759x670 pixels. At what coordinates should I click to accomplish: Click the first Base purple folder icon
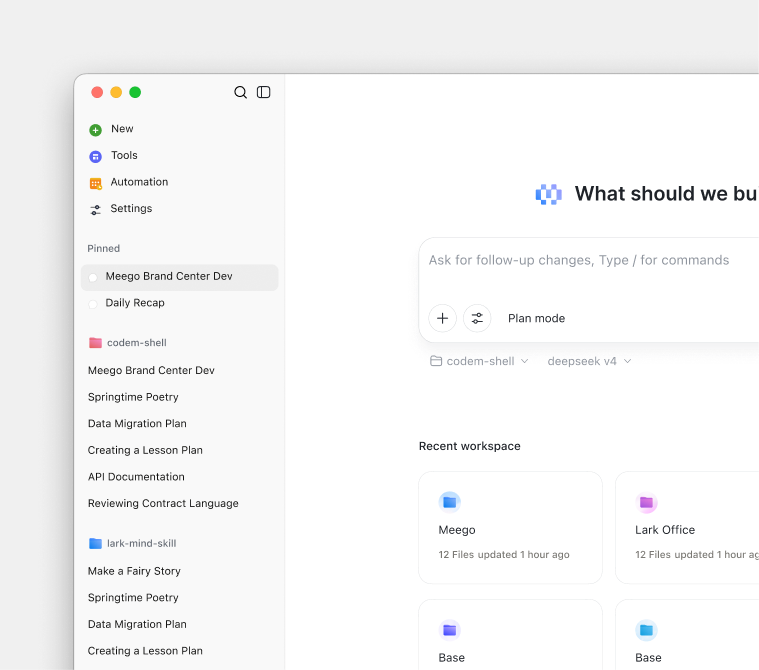[x=450, y=630]
